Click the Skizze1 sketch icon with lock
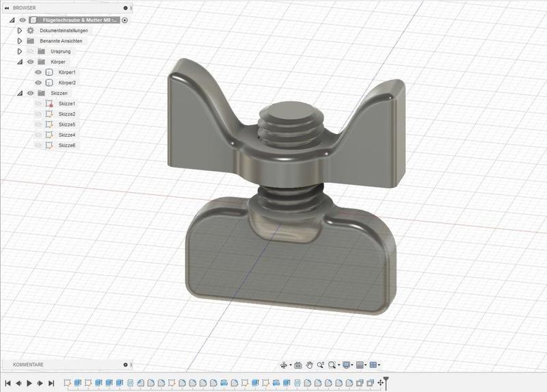 click(x=49, y=104)
